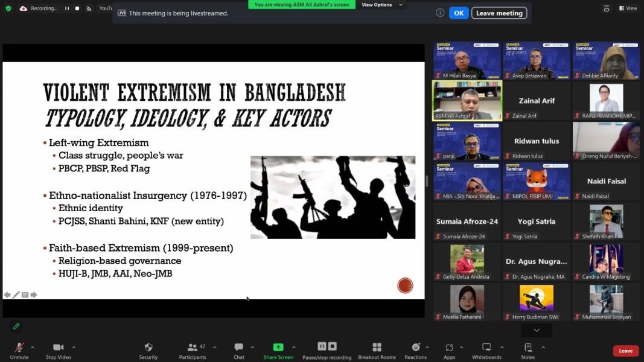The height and width of the screenshot is (362, 644).
Task: Click the Leave meeting button
Action: click(x=499, y=13)
